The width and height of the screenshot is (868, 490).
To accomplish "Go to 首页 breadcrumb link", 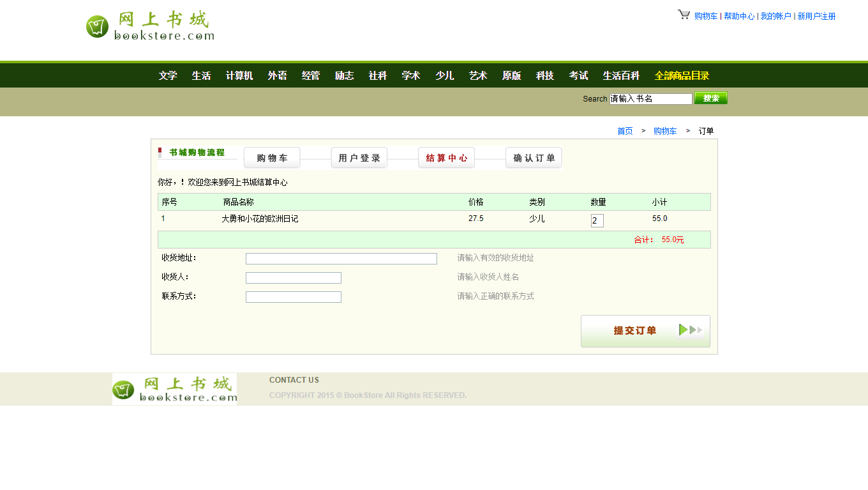I will 625,131.
